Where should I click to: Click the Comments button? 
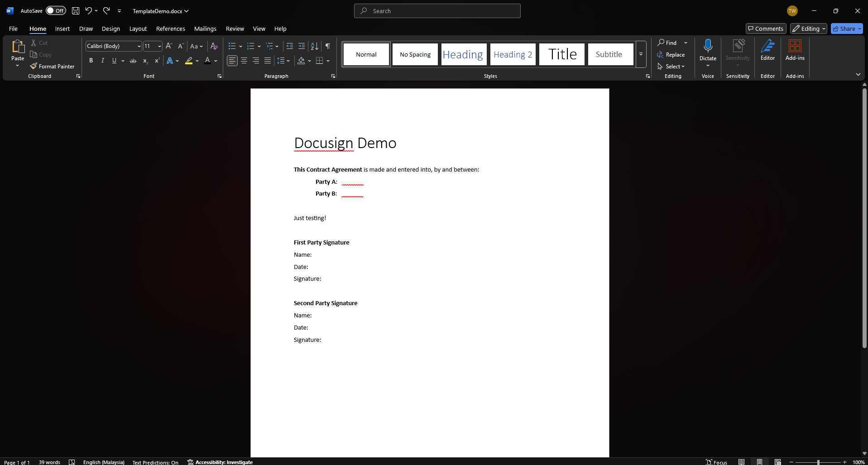pos(766,29)
